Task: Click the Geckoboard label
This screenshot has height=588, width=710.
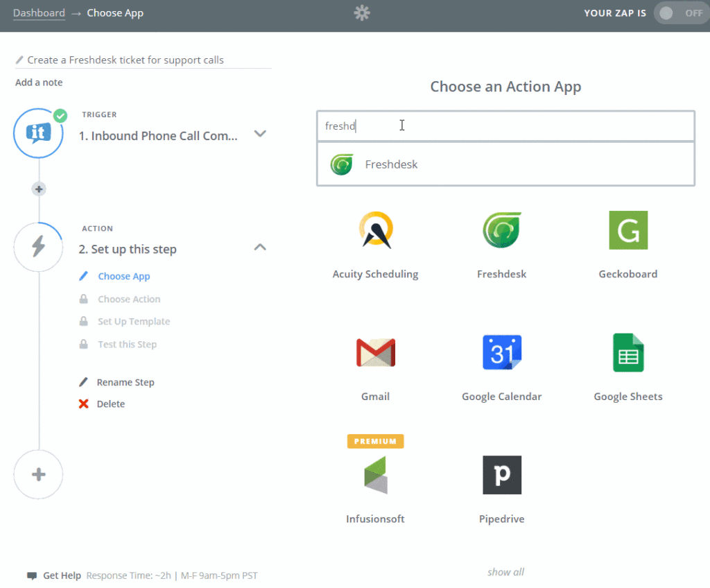Action: (x=628, y=274)
